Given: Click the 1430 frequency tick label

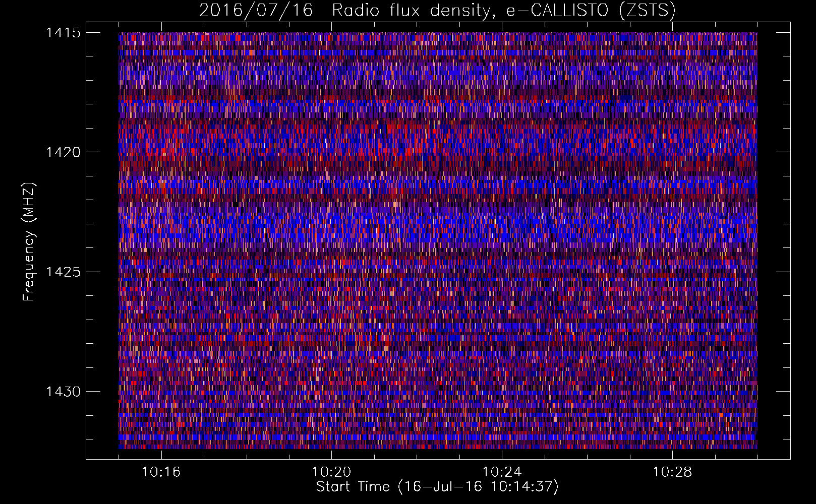Looking at the screenshot, I should [63, 392].
